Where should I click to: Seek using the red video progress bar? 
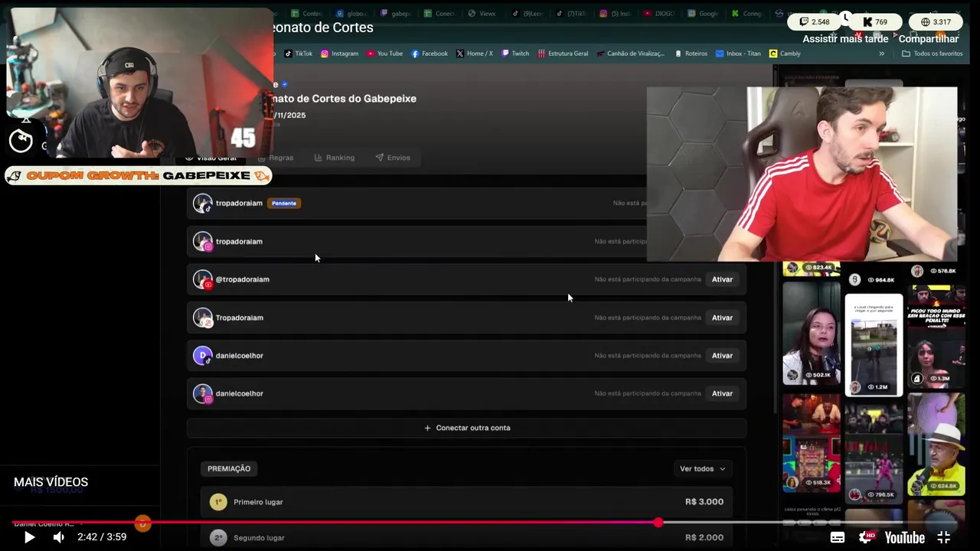(x=490, y=523)
